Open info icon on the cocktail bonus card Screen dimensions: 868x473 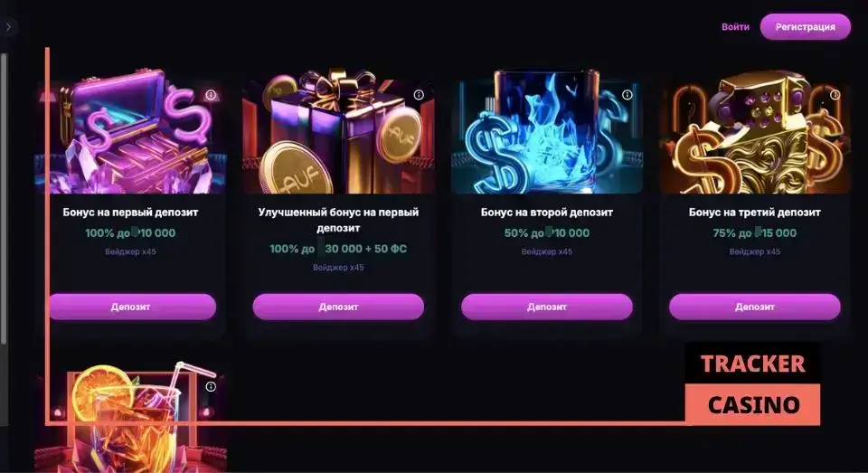(211, 386)
